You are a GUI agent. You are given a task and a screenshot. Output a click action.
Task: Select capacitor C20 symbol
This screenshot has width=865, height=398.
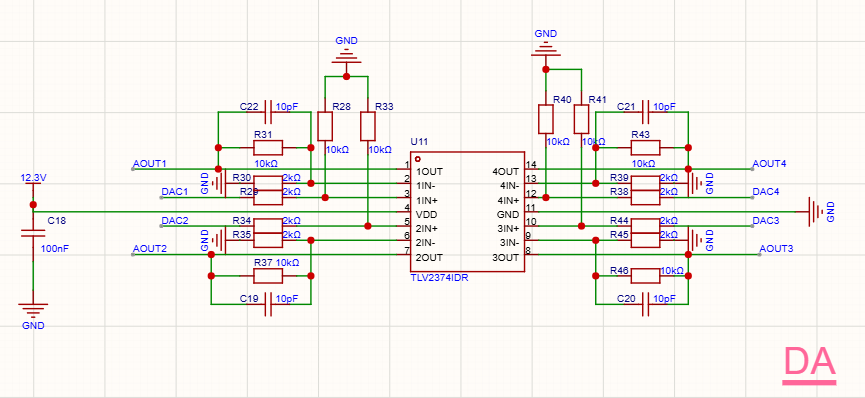click(645, 304)
